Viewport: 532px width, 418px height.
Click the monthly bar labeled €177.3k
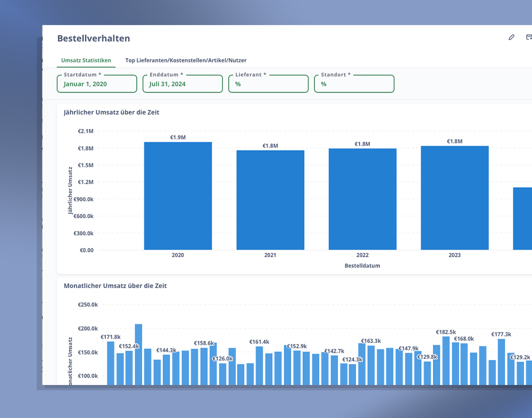[501, 362]
